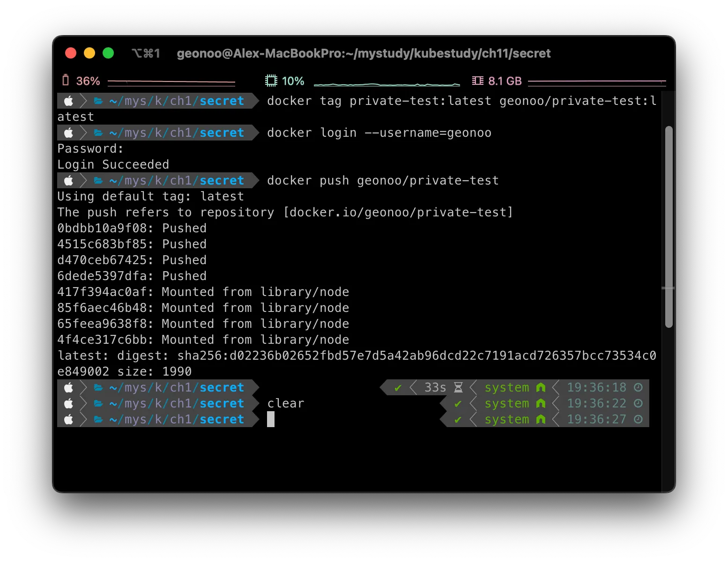Click the memory icon beside 8.1 GB
728x562 pixels.
(x=477, y=81)
